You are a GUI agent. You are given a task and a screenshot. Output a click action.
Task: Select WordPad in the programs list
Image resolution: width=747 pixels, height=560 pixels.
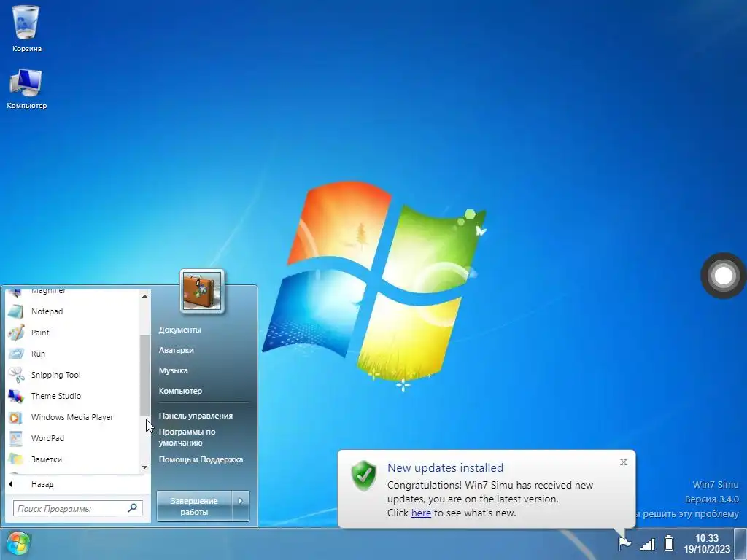[x=72, y=438]
